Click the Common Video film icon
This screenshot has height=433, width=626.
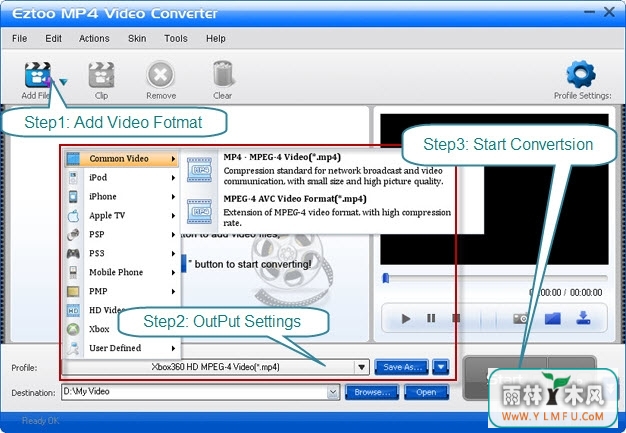point(73,159)
